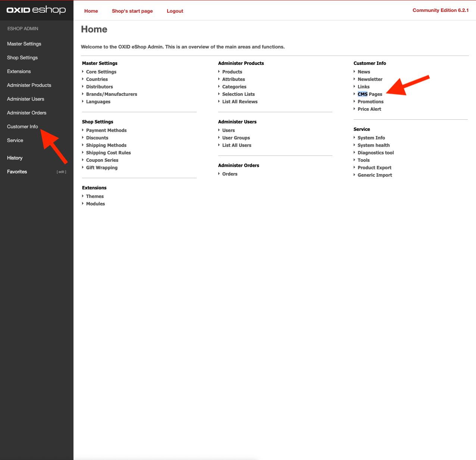
Task: Open Shipping Cost Rules
Action: coord(109,152)
